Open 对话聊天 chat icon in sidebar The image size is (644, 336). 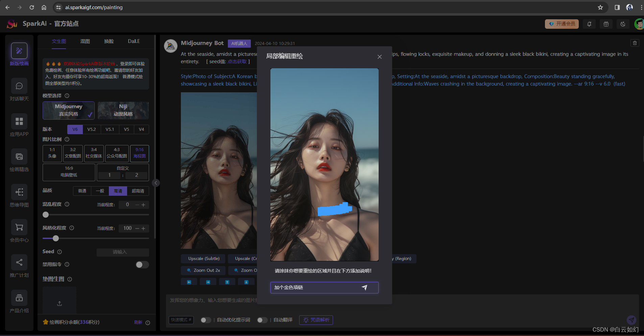pos(19,86)
